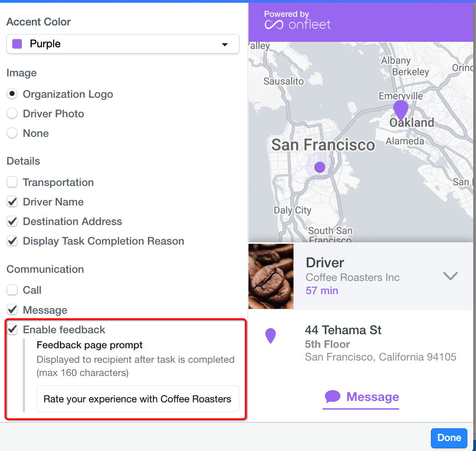This screenshot has height=451, width=476.
Task: Toggle the Destination Address checkbox
Action: [12, 221]
